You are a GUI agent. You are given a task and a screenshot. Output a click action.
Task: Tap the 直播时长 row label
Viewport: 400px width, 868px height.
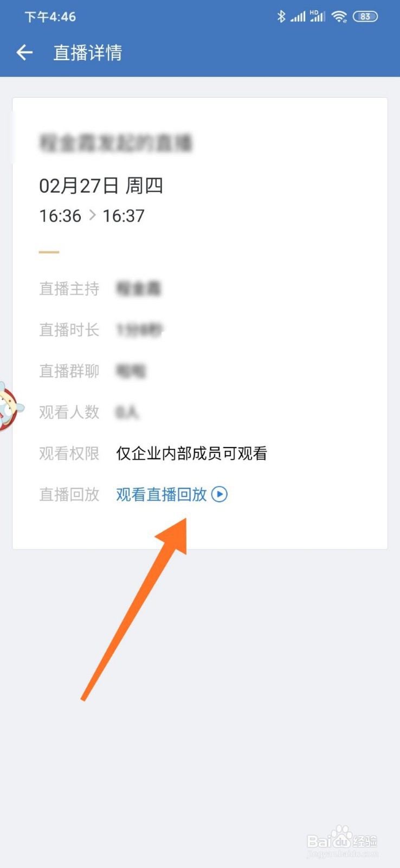(x=69, y=330)
